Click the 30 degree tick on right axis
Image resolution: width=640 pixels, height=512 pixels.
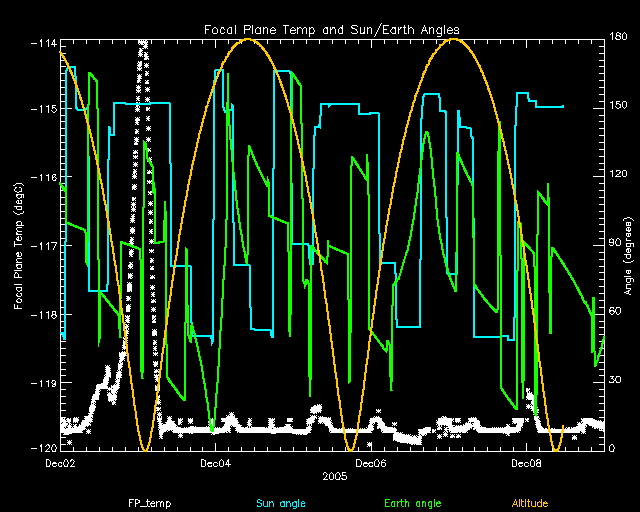click(x=616, y=380)
